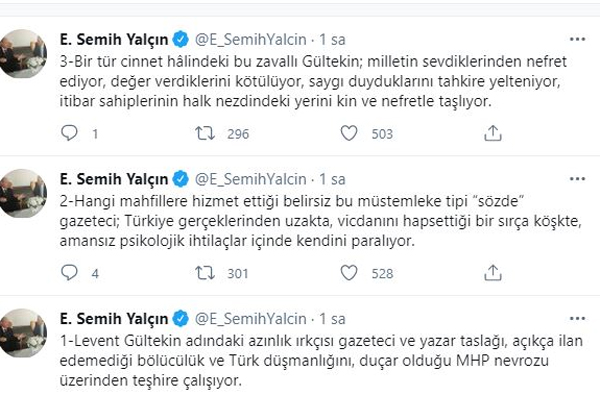The image size is (600, 395).
Task: Like the tweet with 528 likes
Action: (349, 273)
